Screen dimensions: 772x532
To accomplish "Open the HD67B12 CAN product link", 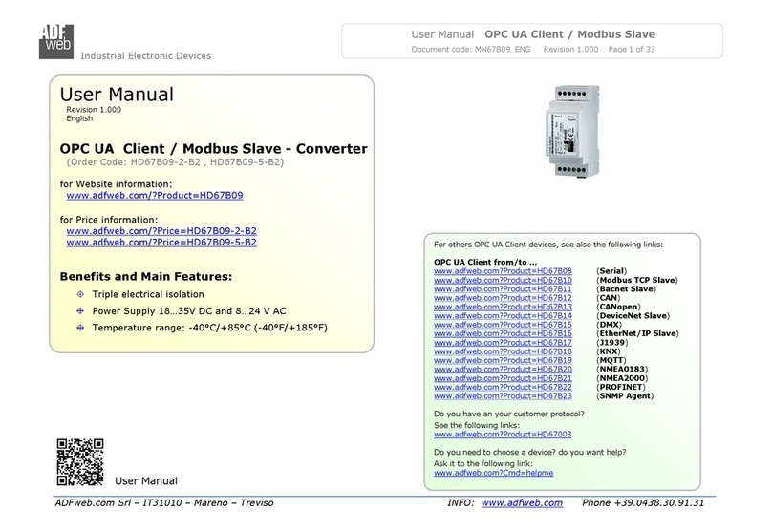I will point(503,298).
